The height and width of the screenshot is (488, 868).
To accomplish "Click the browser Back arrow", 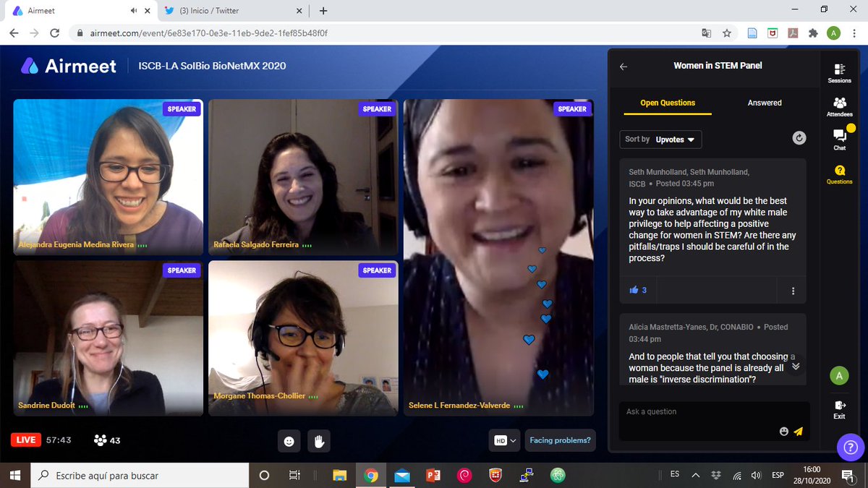I will point(14,33).
